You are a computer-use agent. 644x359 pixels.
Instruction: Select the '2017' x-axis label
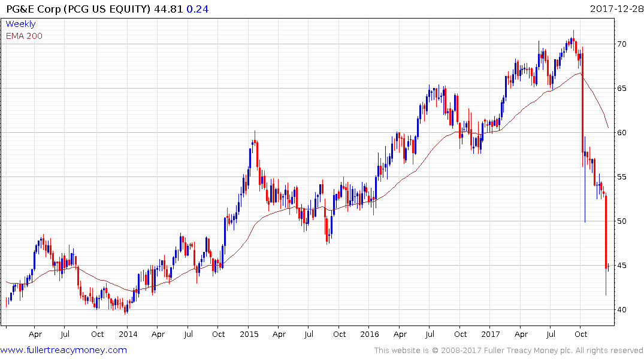pyautogui.click(x=491, y=334)
